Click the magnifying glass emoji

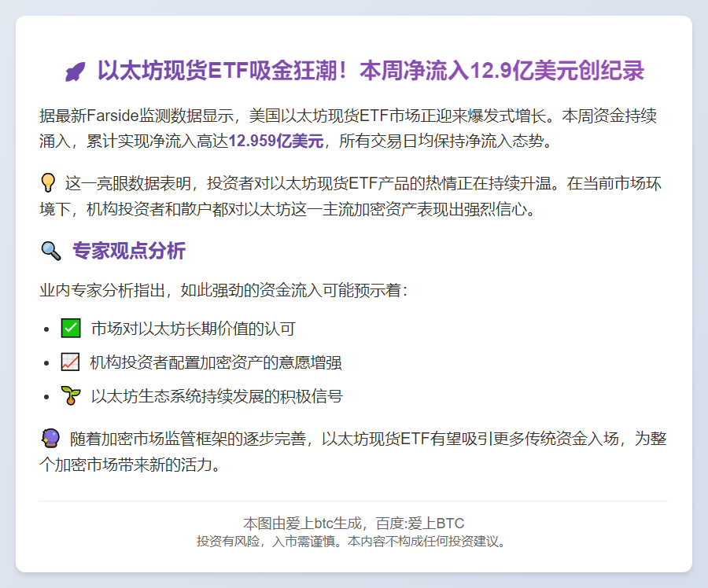50,251
